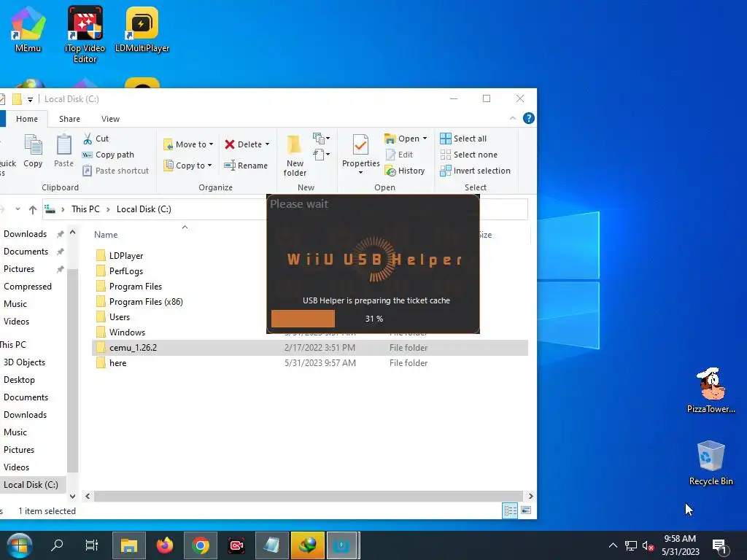Open the recent locations dropdown arrow
Screen dimensions: 747x560
coord(18,209)
